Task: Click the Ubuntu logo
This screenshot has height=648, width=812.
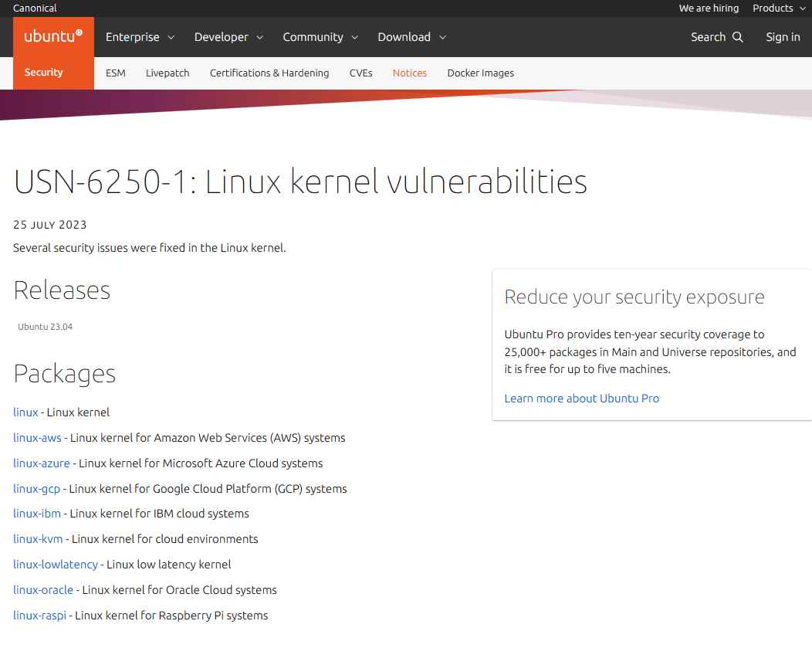Action: (52, 36)
